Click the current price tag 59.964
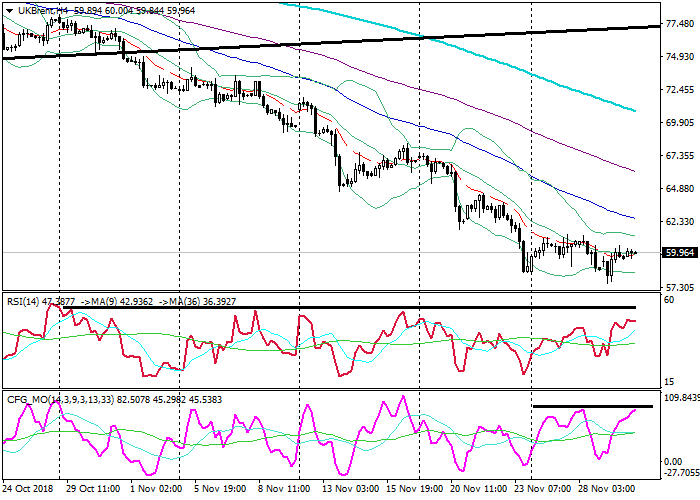700x500 pixels. [x=680, y=253]
